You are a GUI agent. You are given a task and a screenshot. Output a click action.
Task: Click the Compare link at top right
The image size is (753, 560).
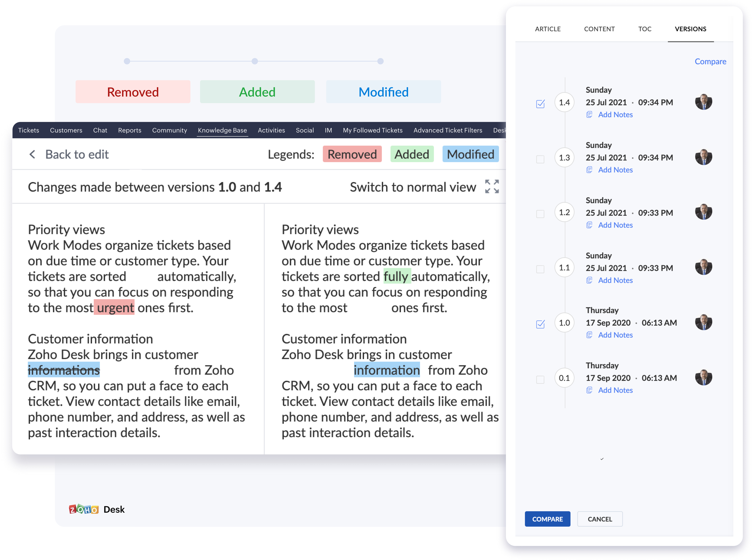click(x=710, y=61)
